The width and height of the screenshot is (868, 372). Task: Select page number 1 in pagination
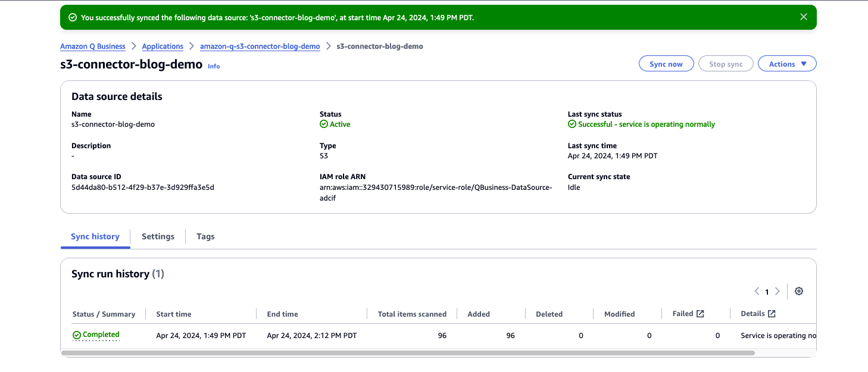pyautogui.click(x=767, y=292)
